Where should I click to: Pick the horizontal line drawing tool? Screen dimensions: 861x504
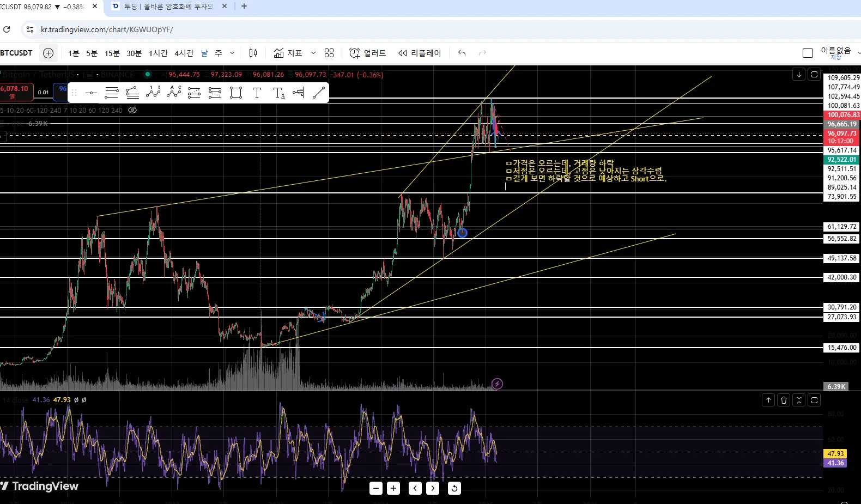coord(91,93)
